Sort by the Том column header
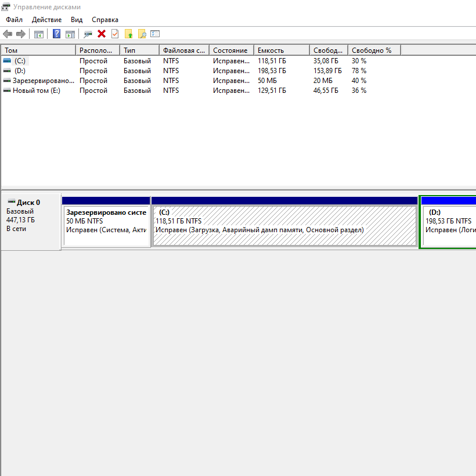The width and height of the screenshot is (476, 476). pos(38,51)
